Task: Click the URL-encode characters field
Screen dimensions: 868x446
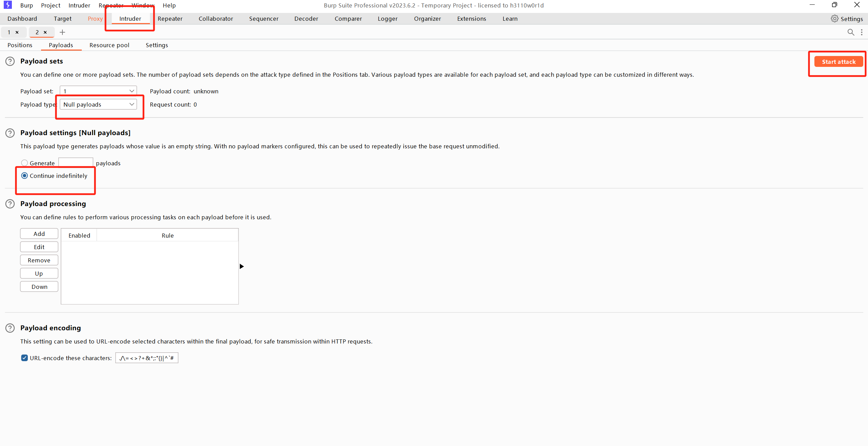Action: [x=147, y=358]
